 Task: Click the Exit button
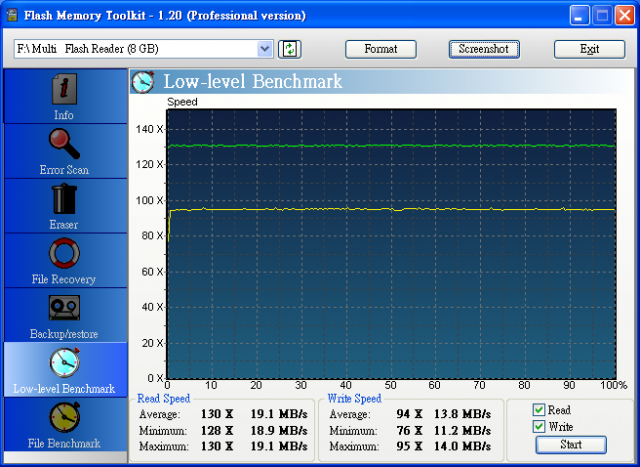[589, 49]
